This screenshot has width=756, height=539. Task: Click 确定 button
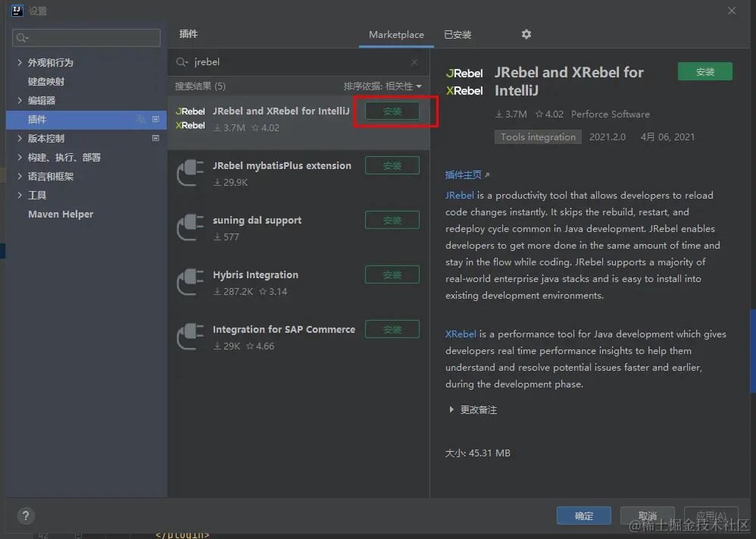point(584,515)
